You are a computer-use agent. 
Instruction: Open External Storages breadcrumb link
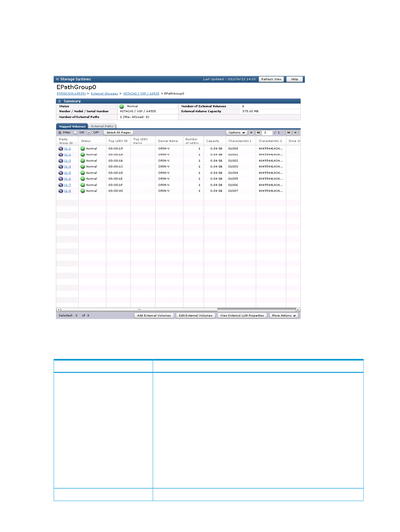(104, 94)
